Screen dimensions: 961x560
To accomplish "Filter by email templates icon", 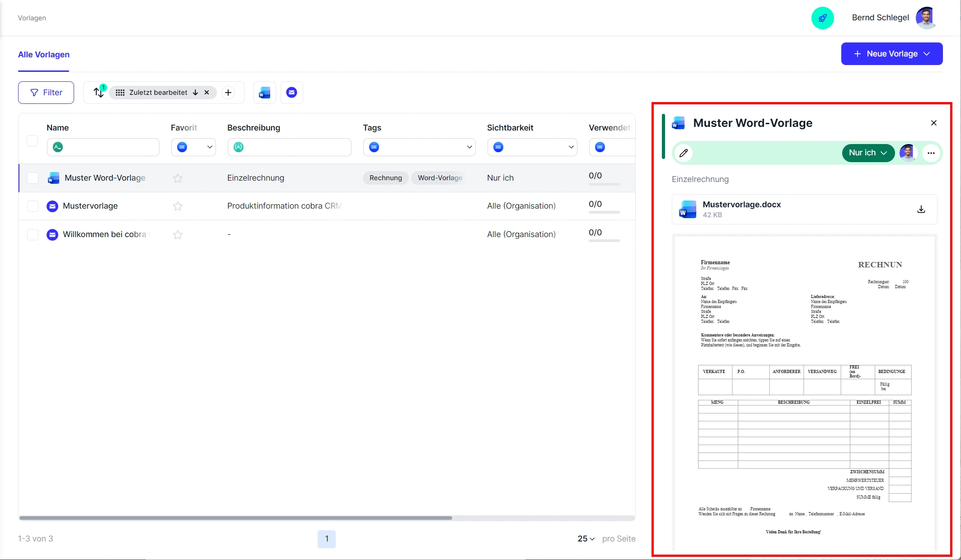I will (x=292, y=93).
